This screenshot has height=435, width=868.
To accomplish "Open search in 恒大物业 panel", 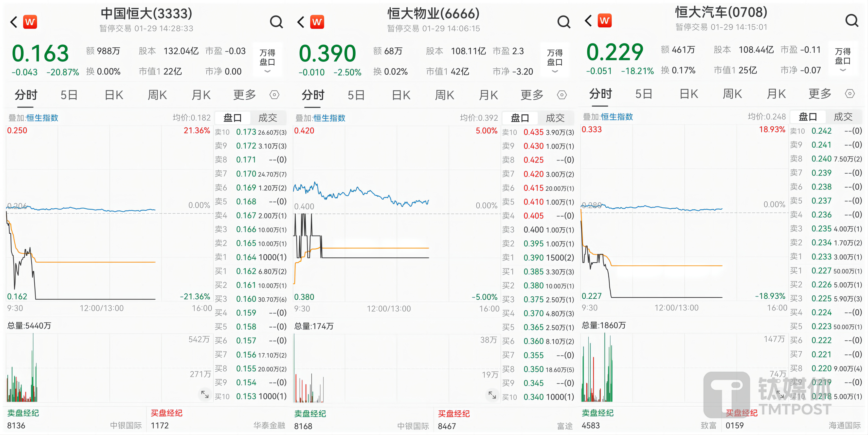I will [563, 22].
